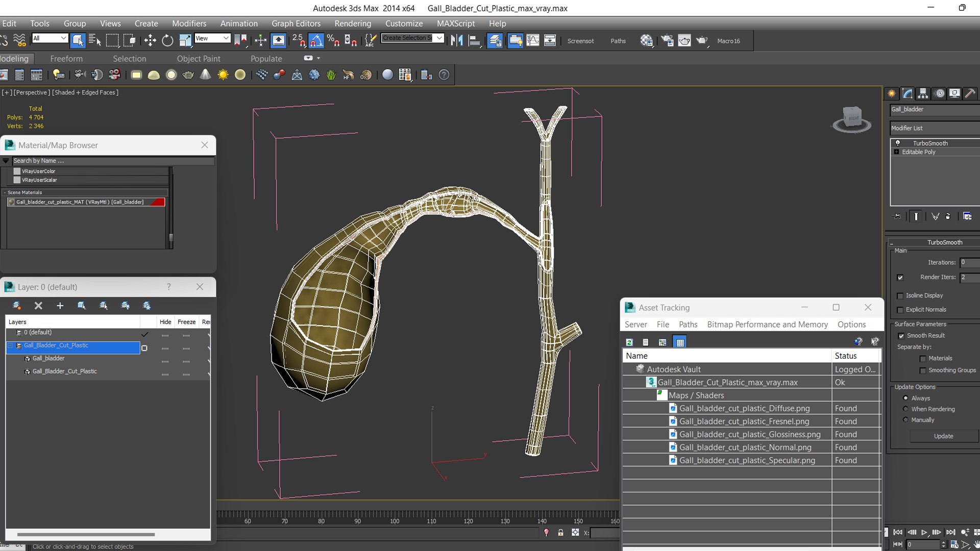
Task: Open the Utilities hammer panel icon
Action: click(x=970, y=93)
